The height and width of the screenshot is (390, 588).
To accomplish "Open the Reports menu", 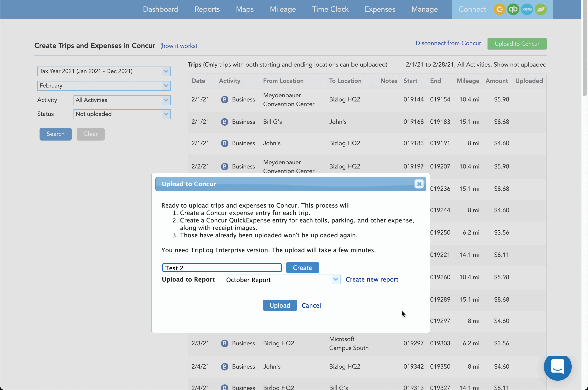I will [207, 10].
